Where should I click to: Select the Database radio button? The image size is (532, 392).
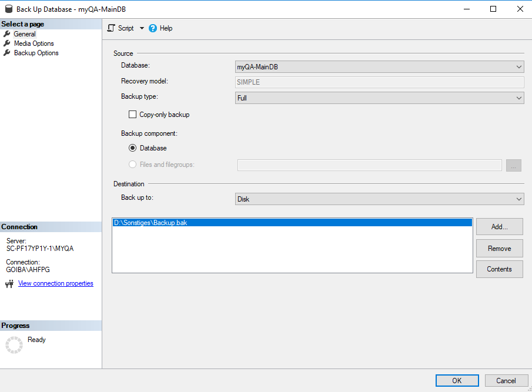(x=132, y=148)
